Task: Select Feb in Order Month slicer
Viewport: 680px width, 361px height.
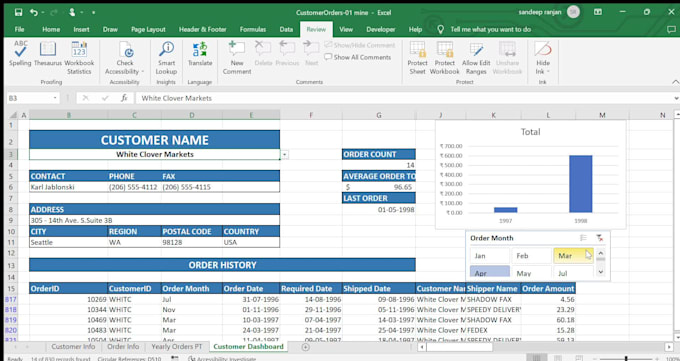Action: [531, 256]
